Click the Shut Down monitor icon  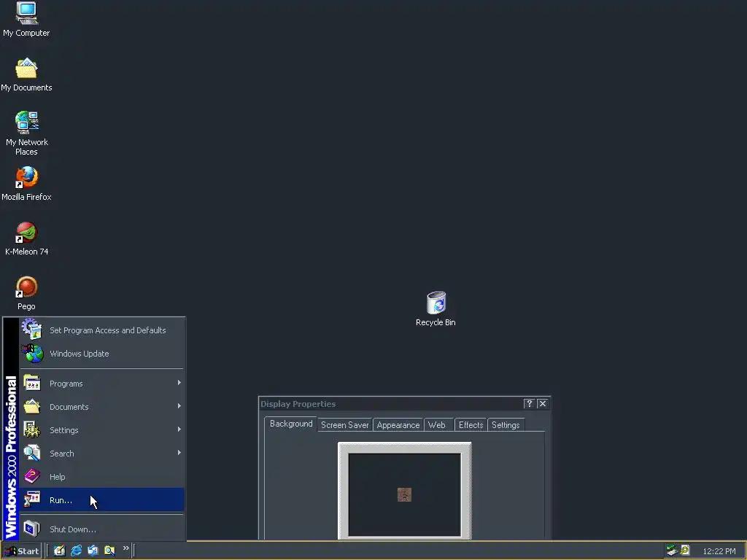(32, 529)
